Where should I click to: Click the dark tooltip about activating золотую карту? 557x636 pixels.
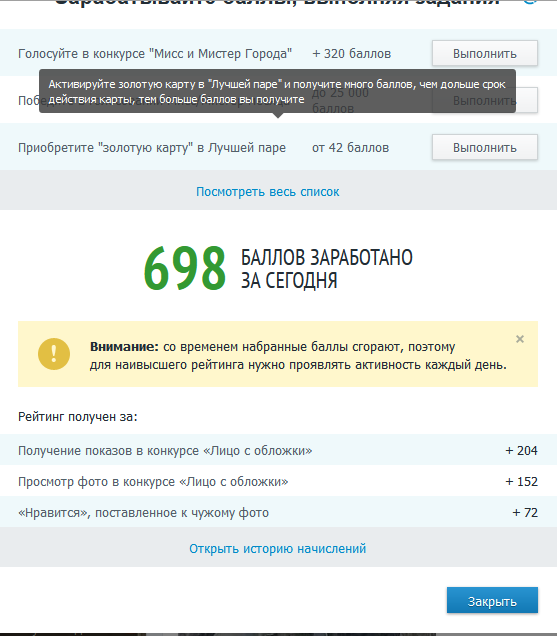click(277, 91)
